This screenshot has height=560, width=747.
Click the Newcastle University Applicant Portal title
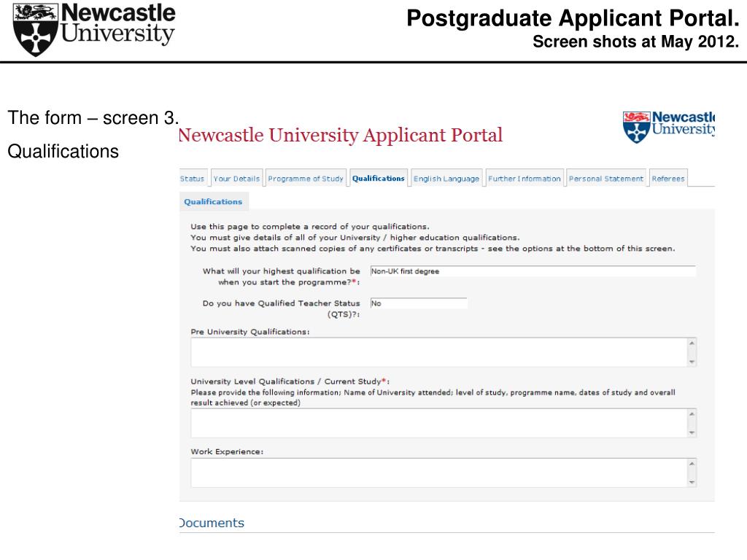click(x=340, y=135)
